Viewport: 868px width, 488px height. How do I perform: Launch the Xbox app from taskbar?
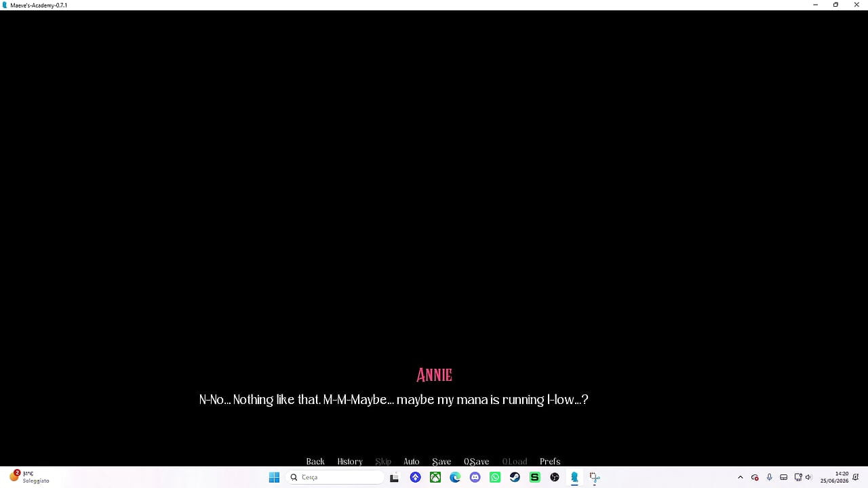tap(435, 477)
